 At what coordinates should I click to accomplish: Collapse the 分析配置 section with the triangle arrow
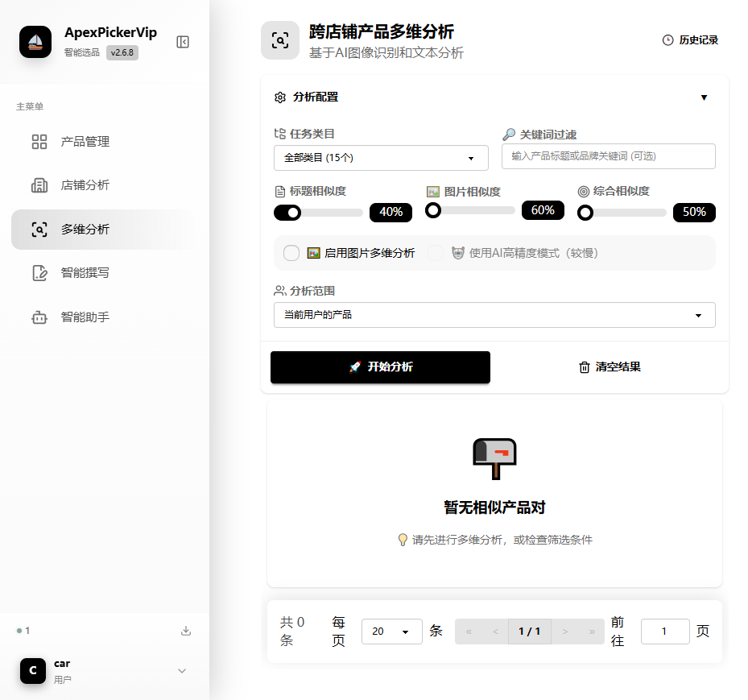pos(704,97)
